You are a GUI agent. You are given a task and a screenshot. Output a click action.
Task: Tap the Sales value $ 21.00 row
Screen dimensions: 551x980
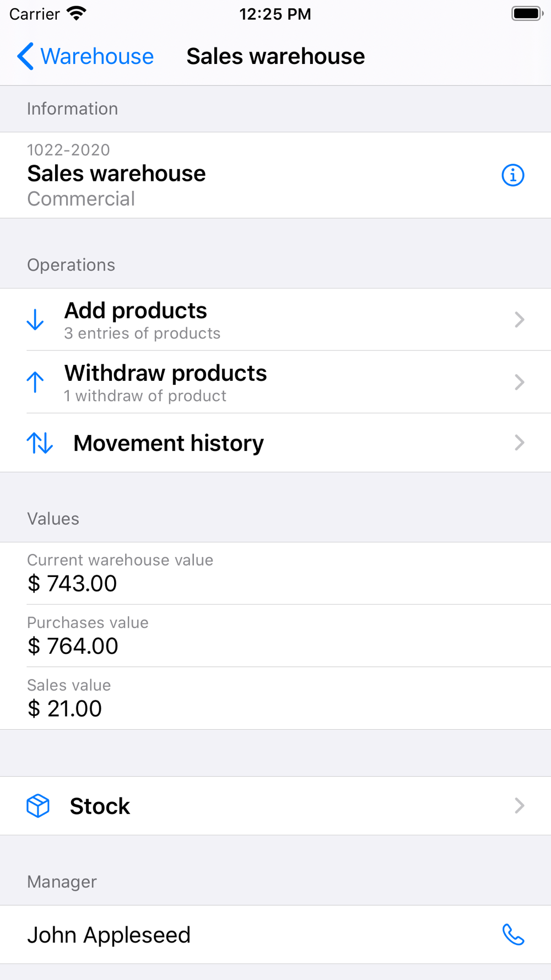(275, 698)
